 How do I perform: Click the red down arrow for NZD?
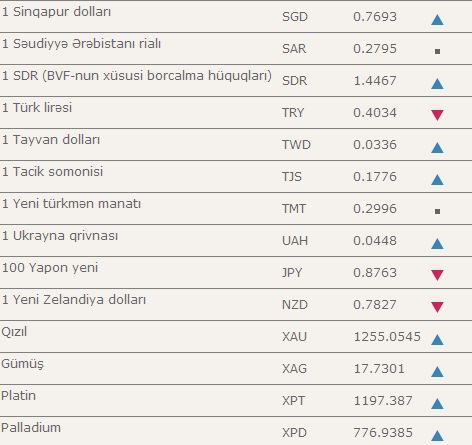pyautogui.click(x=437, y=307)
